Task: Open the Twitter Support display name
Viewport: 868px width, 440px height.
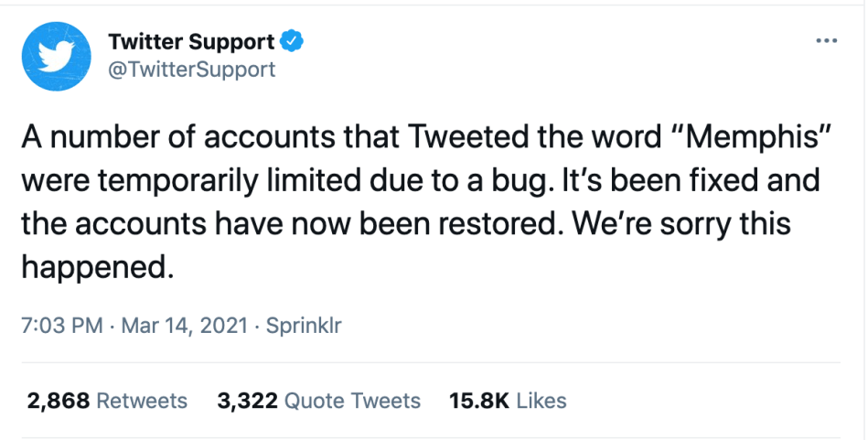Action: pos(191,41)
